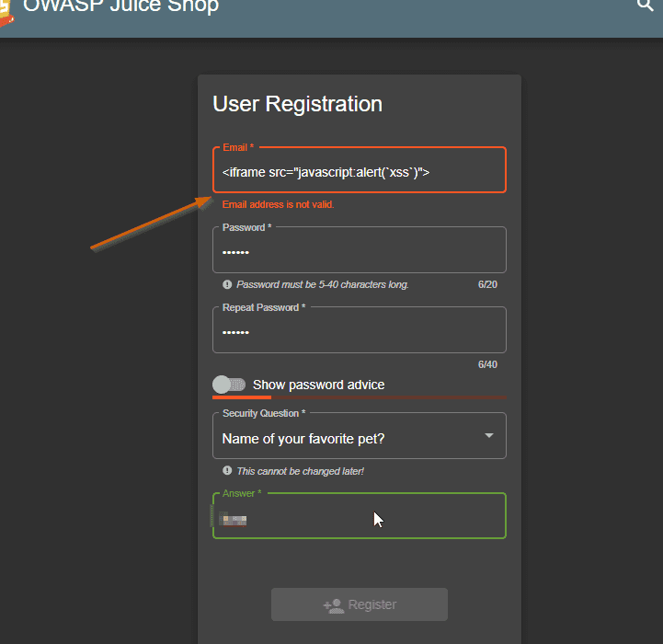Open search with the magnifier icon
The height and width of the screenshot is (644, 663).
[x=645, y=6]
